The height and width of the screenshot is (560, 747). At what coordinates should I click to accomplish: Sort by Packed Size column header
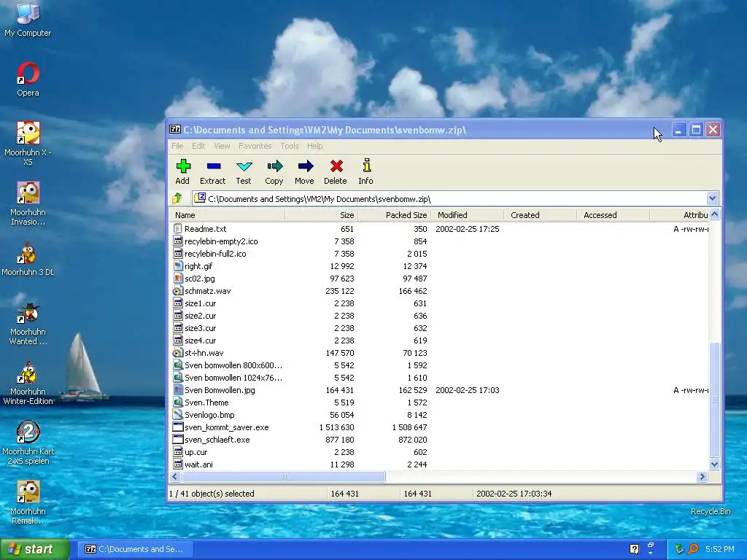point(394,215)
